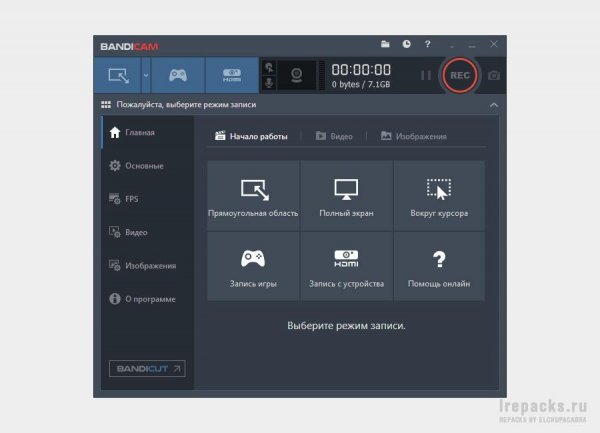Select rectangle screen recording mode in toolbar
Image resolution: width=600 pixels, height=433 pixels.
(118, 75)
